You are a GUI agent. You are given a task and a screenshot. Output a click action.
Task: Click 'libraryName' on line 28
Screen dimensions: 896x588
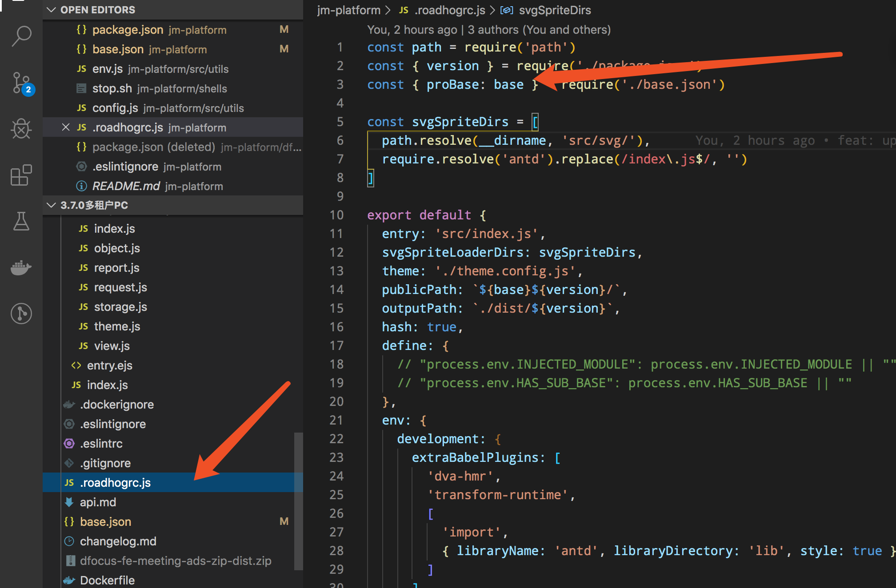(x=497, y=551)
